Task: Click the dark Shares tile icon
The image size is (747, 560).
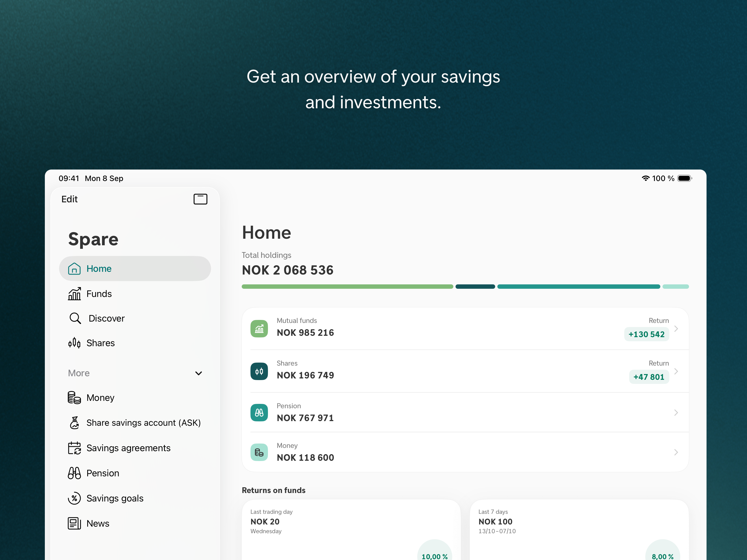Action: (259, 371)
